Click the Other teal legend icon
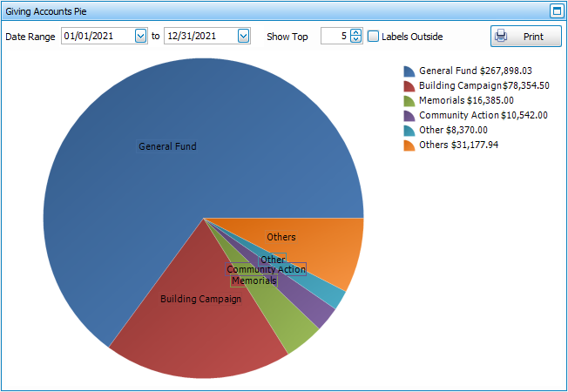This screenshot has width=568, height=392. (x=409, y=131)
